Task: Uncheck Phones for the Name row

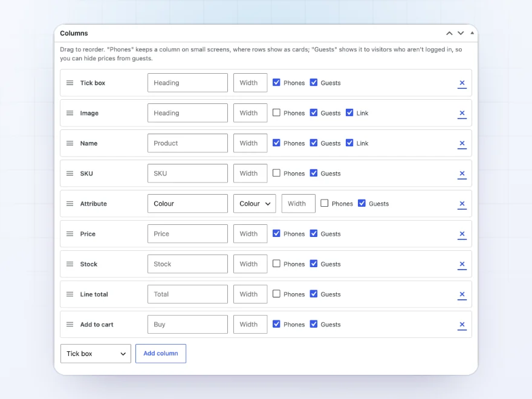Action: tap(276, 143)
